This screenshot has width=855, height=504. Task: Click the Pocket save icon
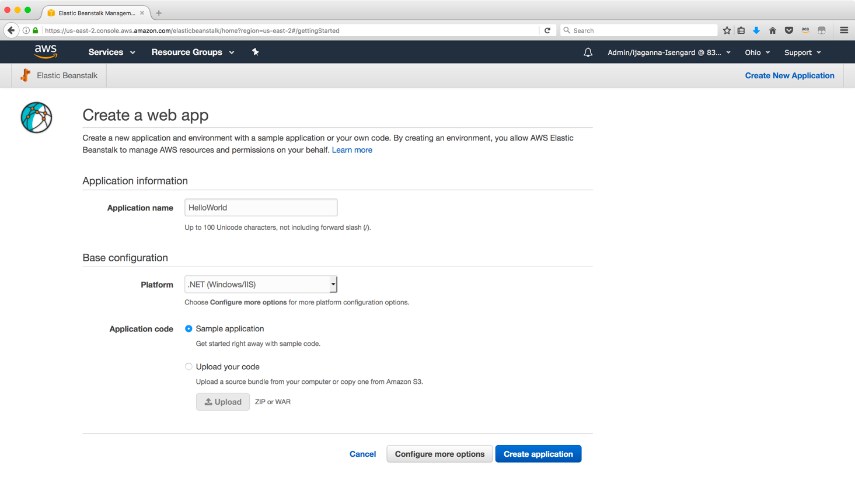pos(788,30)
